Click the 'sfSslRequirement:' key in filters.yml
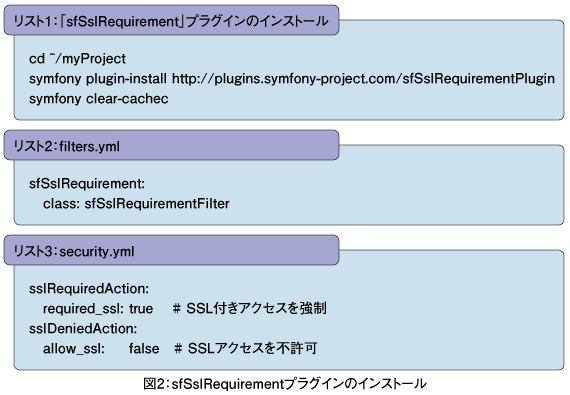Viewport: 570px width, 395px height. [x=87, y=184]
